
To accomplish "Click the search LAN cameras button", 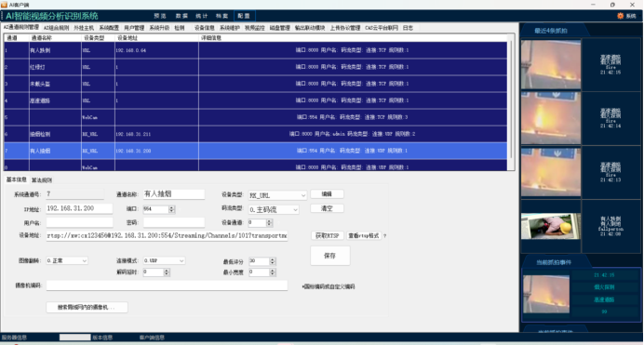I will [x=87, y=307].
